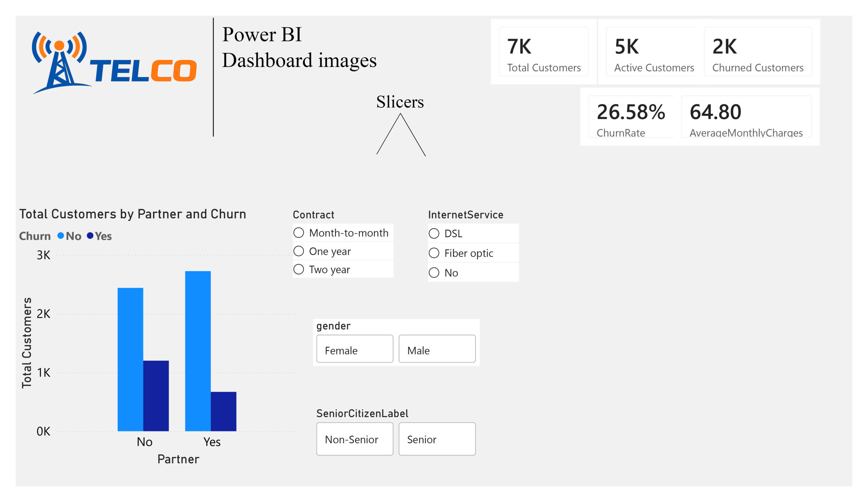Image resolution: width=868 pixels, height=502 pixels.
Task: Select the One year contract option
Action: [x=299, y=251]
